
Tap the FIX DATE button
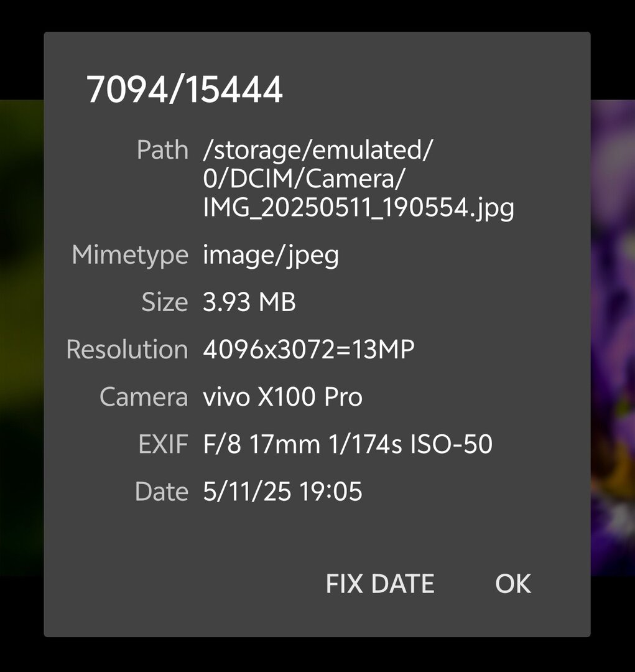380,584
